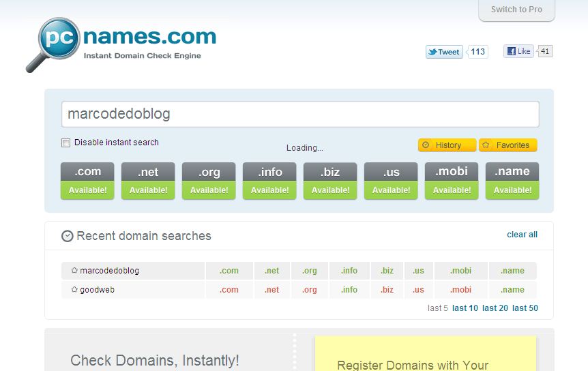Click clock icon next to Recent domain searches
588x371 pixels.
click(x=67, y=236)
